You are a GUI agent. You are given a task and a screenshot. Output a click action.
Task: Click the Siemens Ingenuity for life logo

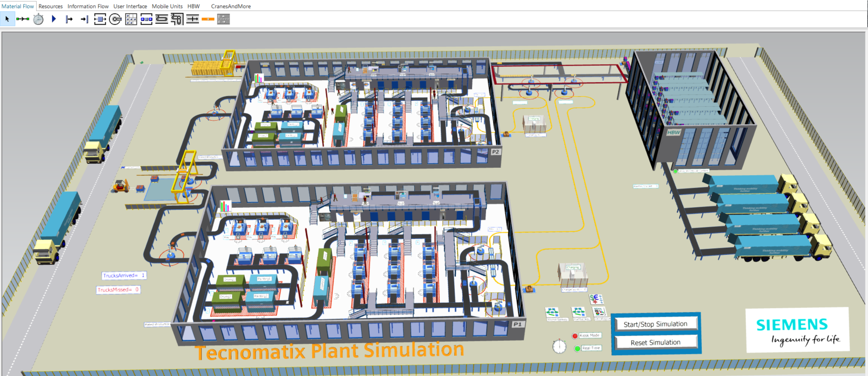798,330
